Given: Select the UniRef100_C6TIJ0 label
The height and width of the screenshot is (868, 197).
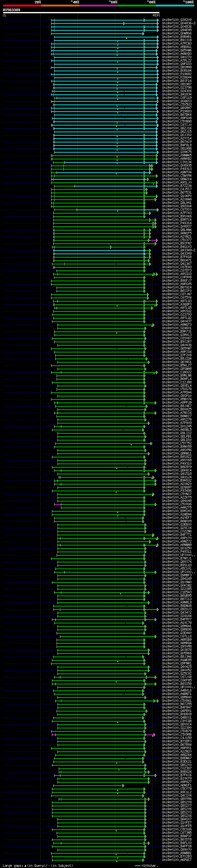Looking at the screenshot, I should 177,125.
